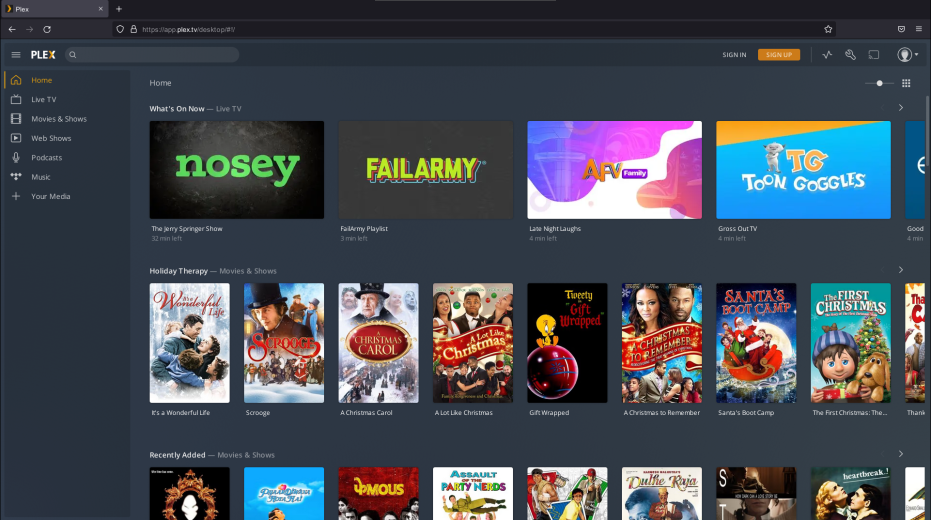
Task: Open the Gift Wrapped poster
Action: (567, 343)
